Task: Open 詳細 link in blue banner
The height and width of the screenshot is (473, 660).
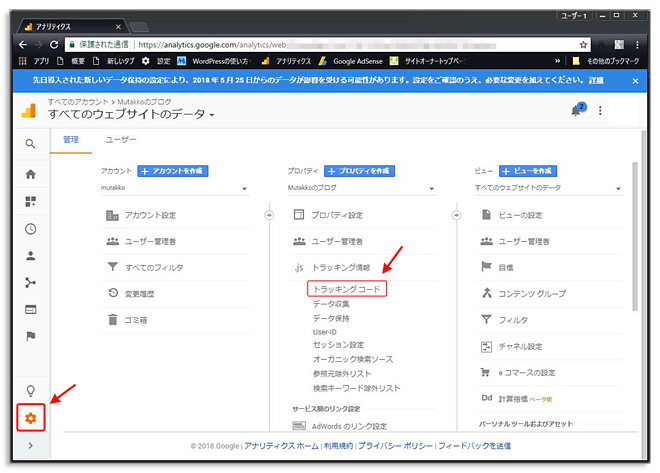Action: click(x=596, y=80)
